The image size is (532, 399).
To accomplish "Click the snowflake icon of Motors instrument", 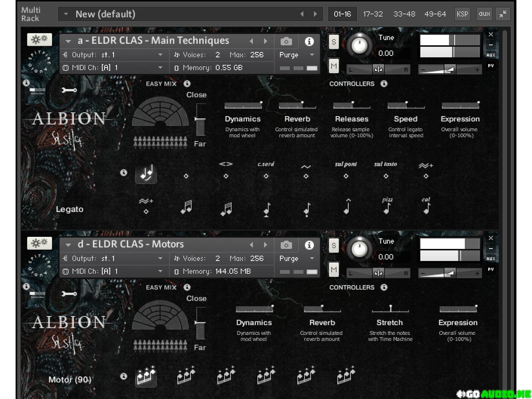I will tap(40, 243).
